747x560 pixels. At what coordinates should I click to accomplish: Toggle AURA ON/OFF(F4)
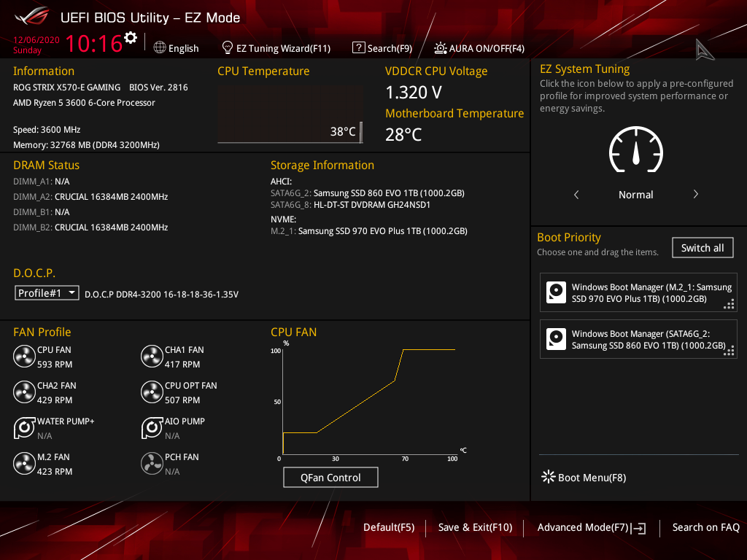click(x=487, y=49)
